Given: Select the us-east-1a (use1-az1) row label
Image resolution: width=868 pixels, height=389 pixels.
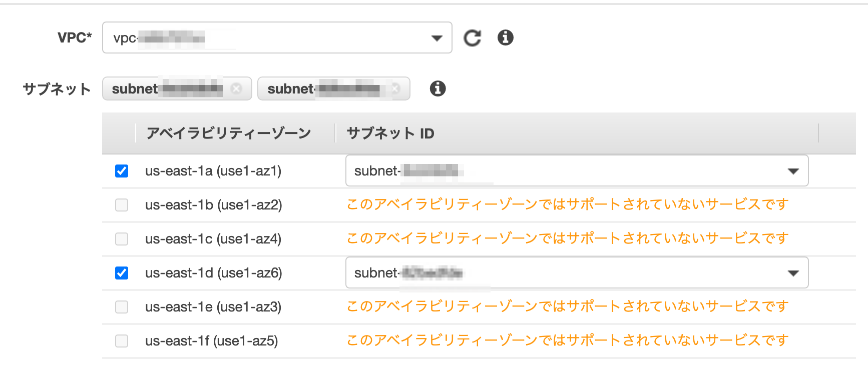Looking at the screenshot, I should coord(213,171).
